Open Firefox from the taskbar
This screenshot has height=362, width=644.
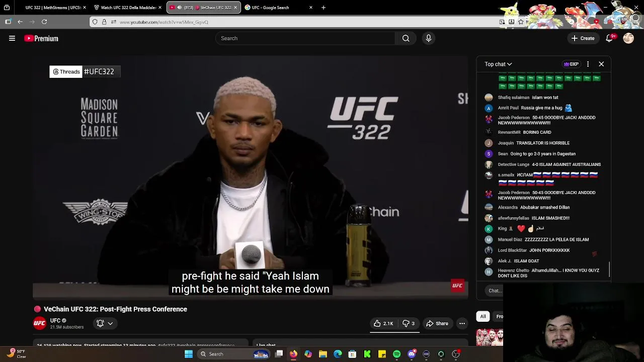click(x=293, y=354)
